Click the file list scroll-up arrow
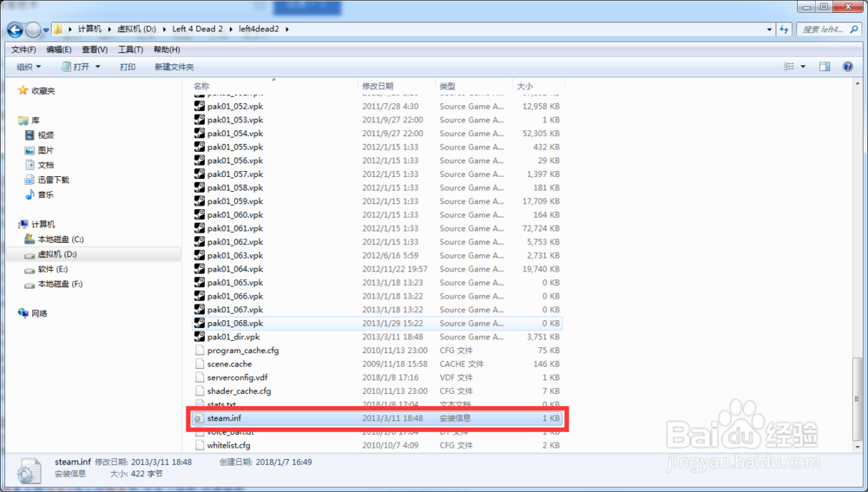The width and height of the screenshot is (868, 492). 858,83
